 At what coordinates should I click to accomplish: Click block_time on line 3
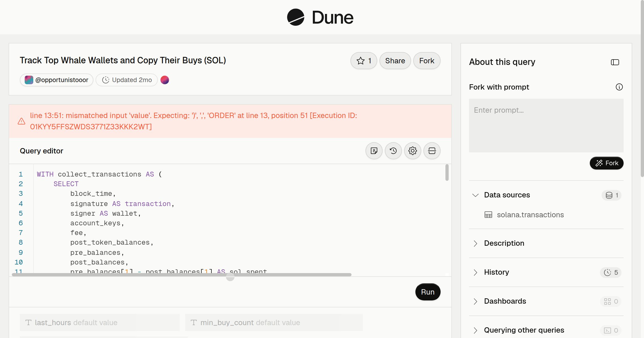93,194
